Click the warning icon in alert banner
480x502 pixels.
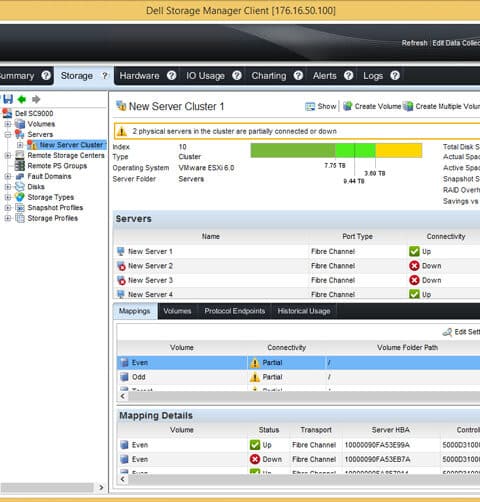(x=122, y=131)
